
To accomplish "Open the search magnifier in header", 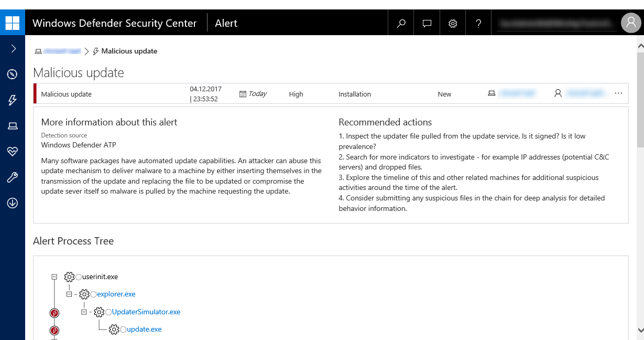I will click(x=401, y=23).
